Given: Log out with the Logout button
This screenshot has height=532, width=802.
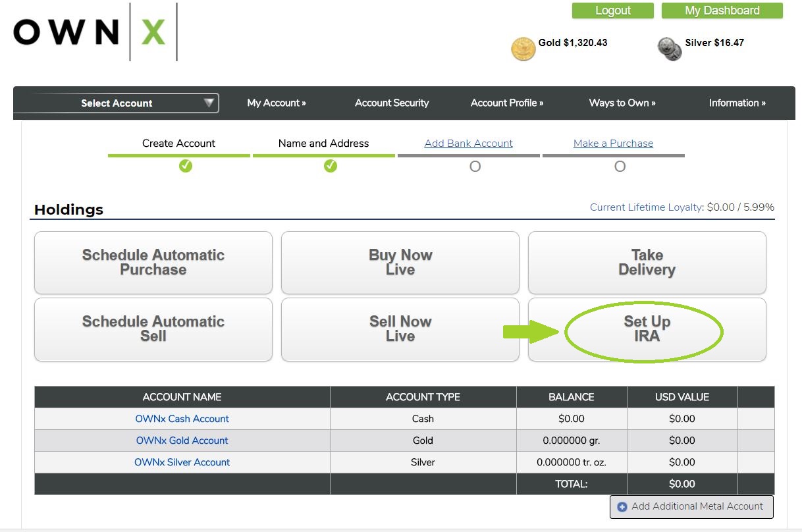Looking at the screenshot, I should pyautogui.click(x=613, y=11).
